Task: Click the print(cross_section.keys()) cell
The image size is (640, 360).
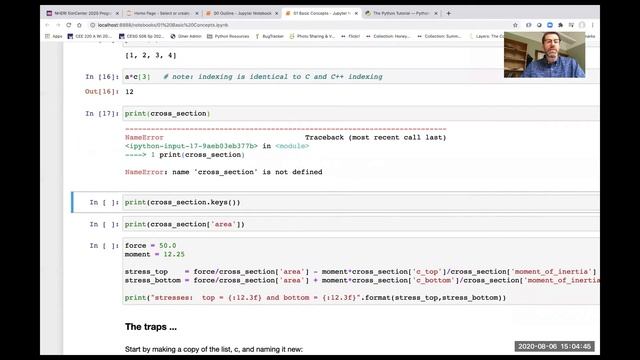Action: [361, 202]
